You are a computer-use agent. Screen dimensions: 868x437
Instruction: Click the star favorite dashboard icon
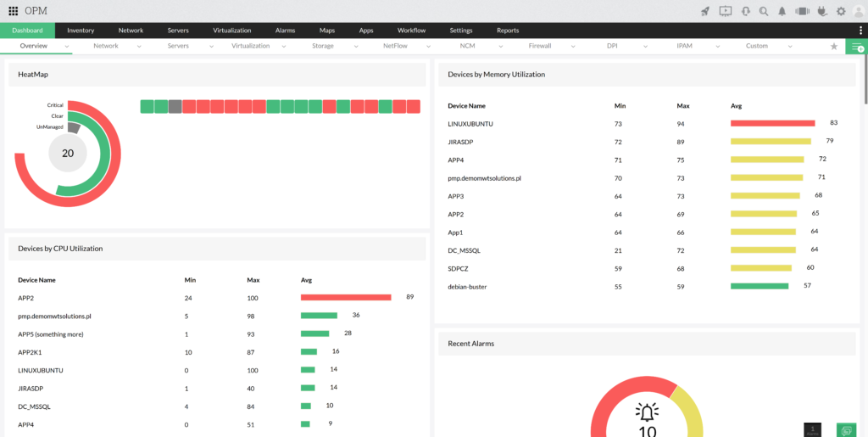click(x=834, y=47)
